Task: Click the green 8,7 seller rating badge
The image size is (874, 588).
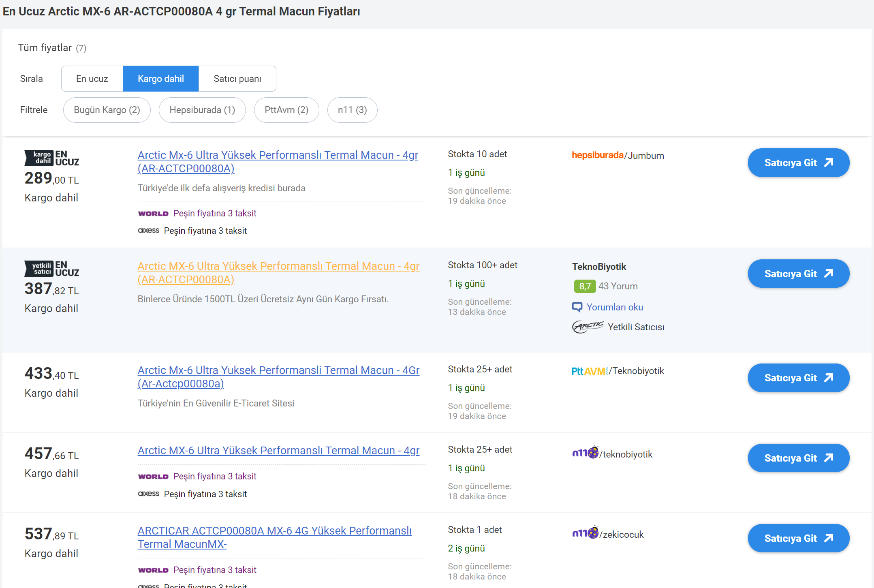Action: pyautogui.click(x=584, y=286)
